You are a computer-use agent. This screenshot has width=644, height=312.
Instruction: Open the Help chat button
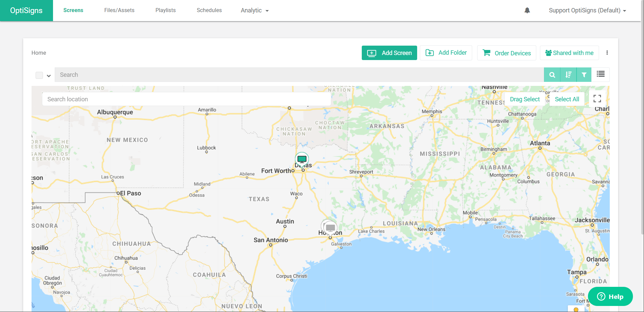point(610,297)
